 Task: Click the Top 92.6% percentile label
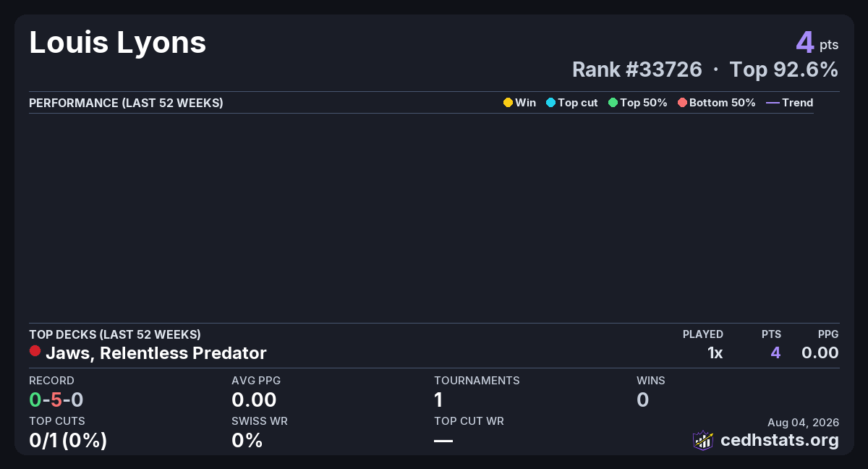coord(784,69)
